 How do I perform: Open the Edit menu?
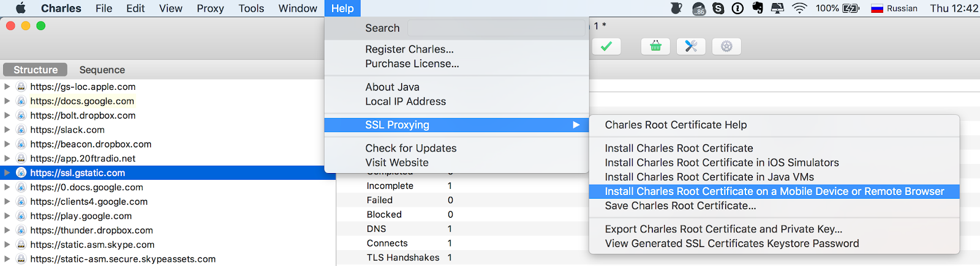pyautogui.click(x=135, y=9)
